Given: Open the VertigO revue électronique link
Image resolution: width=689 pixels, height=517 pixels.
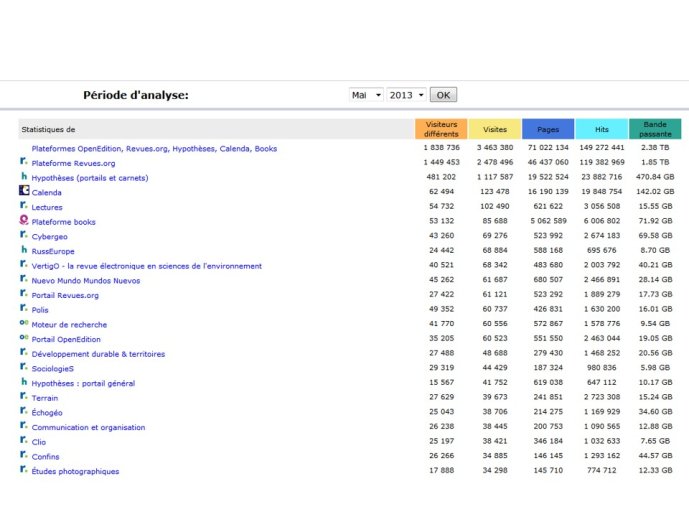Looking at the screenshot, I should [147, 266].
